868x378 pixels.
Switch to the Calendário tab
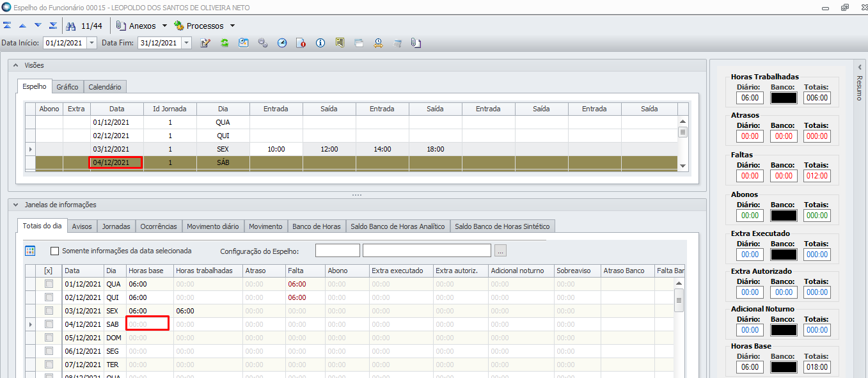click(x=105, y=86)
